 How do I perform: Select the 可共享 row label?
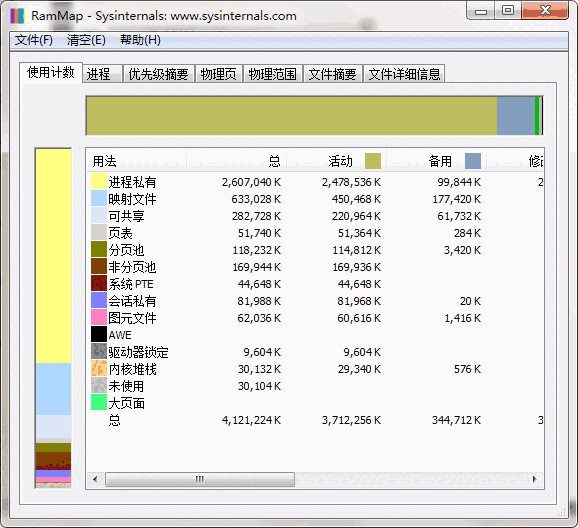[x=126, y=216]
